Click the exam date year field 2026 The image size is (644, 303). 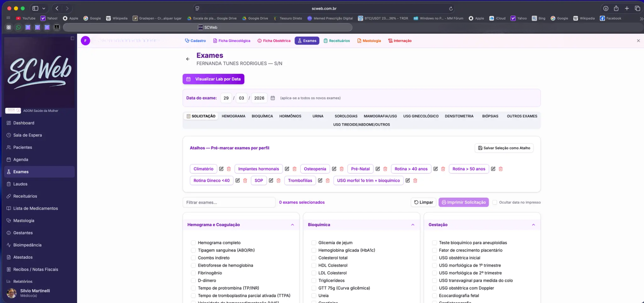pos(259,98)
